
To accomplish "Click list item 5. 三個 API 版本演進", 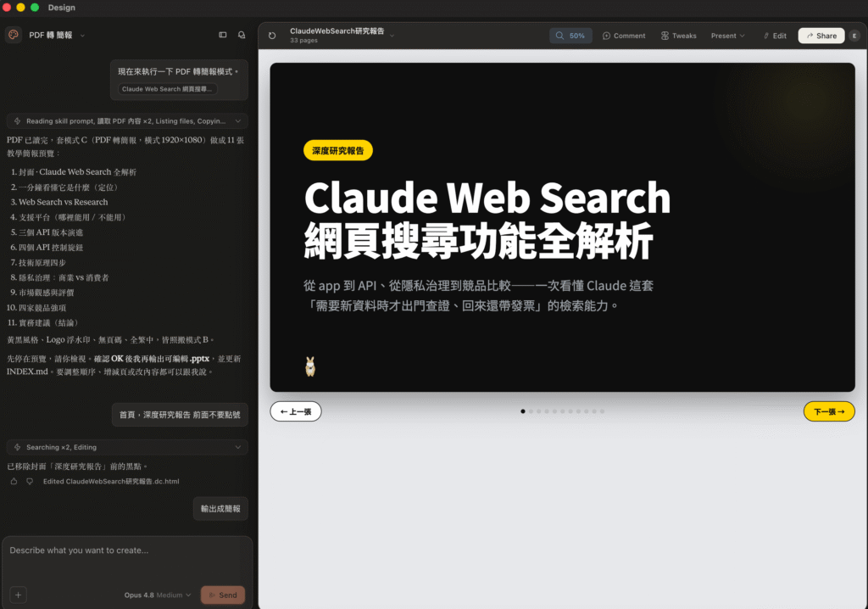I will coord(47,232).
